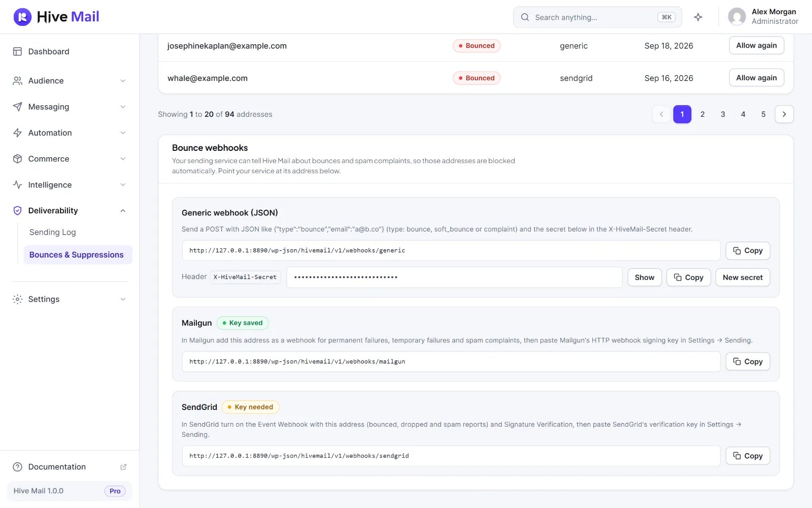Expand the Intelligence menu chevron
Screen dimensions: 812x508
[x=123, y=185]
